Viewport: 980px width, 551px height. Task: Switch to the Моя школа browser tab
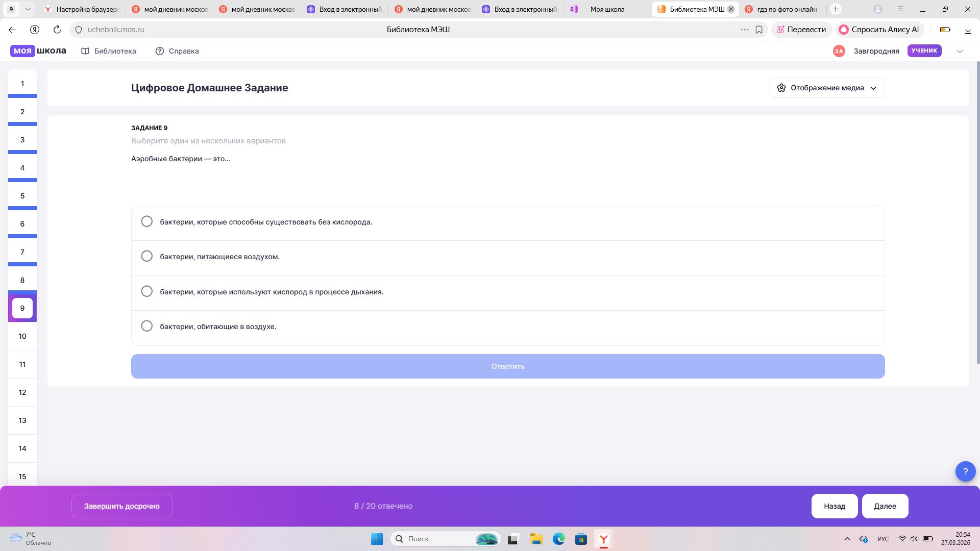[x=607, y=9]
